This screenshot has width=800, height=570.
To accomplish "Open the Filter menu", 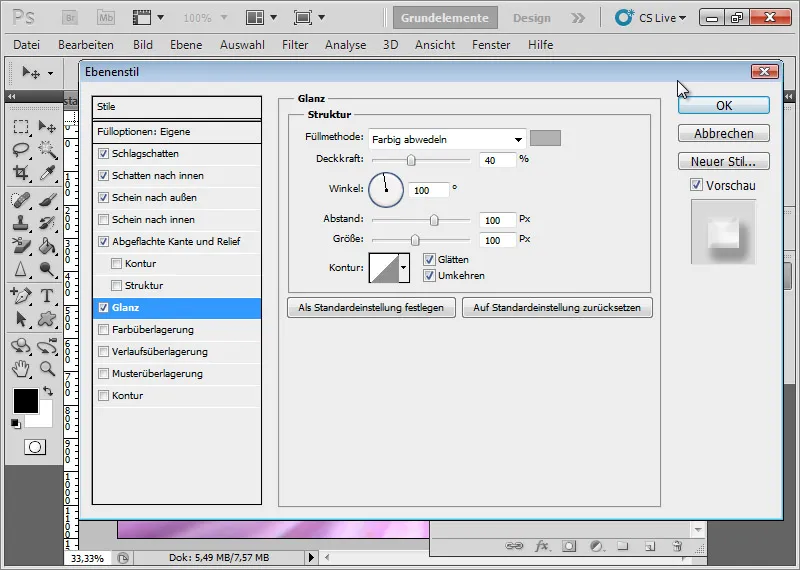I will 295,45.
